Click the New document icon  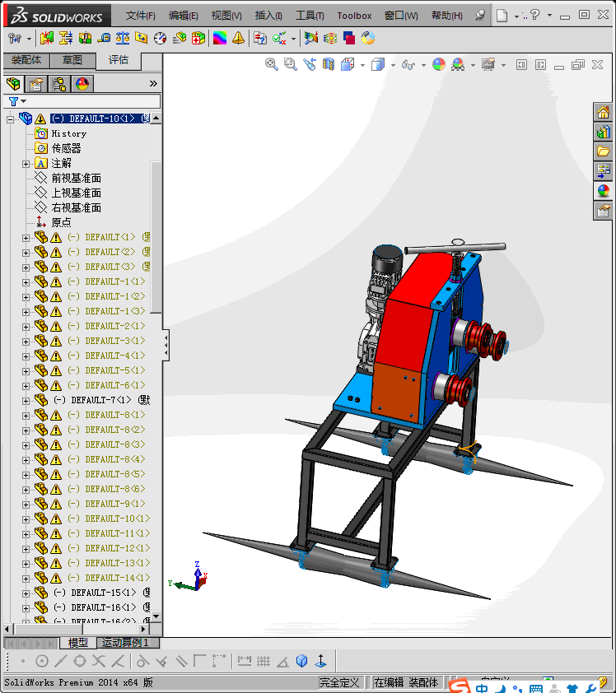pyautogui.click(x=502, y=16)
